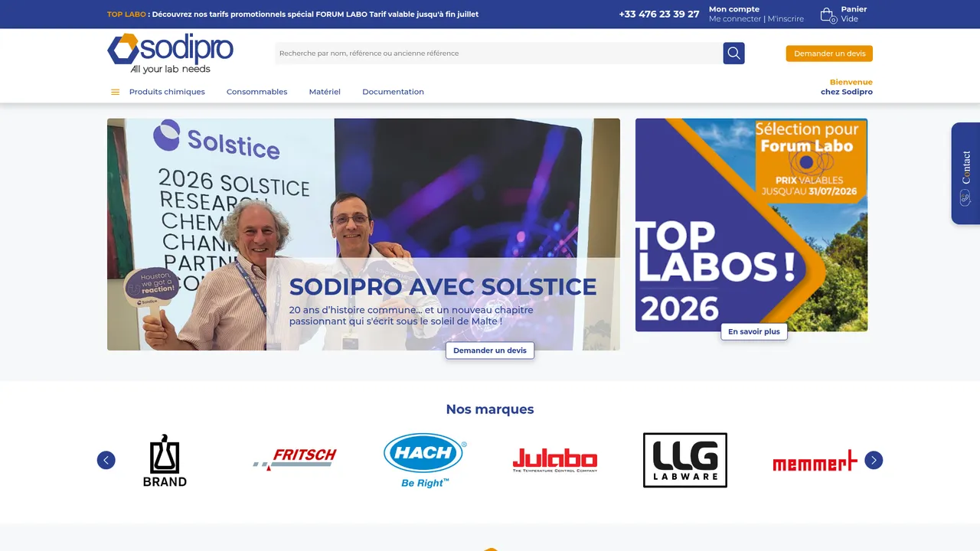Select the Julabo brand logo
This screenshot has height=551, width=980.
pos(555,460)
